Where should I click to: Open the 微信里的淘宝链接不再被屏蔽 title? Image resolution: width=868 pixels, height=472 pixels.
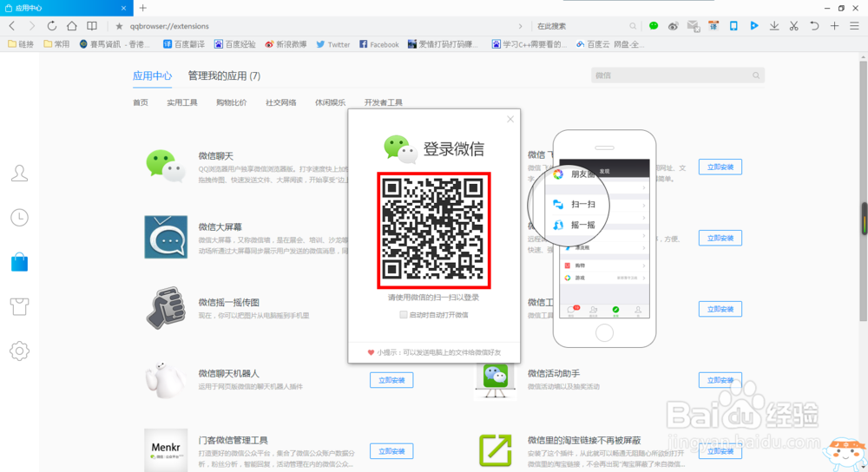(584, 440)
